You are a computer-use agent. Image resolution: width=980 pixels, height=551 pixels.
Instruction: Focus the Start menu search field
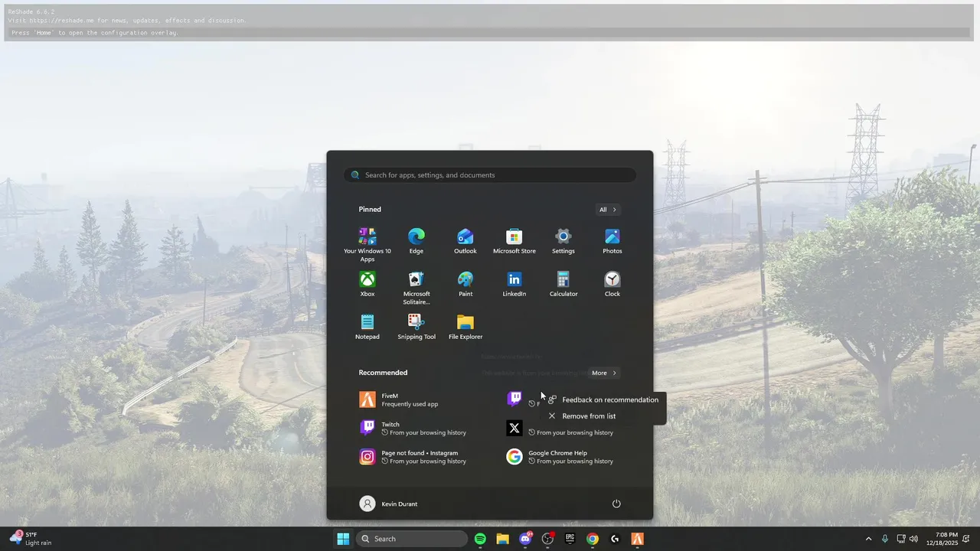[x=490, y=175]
